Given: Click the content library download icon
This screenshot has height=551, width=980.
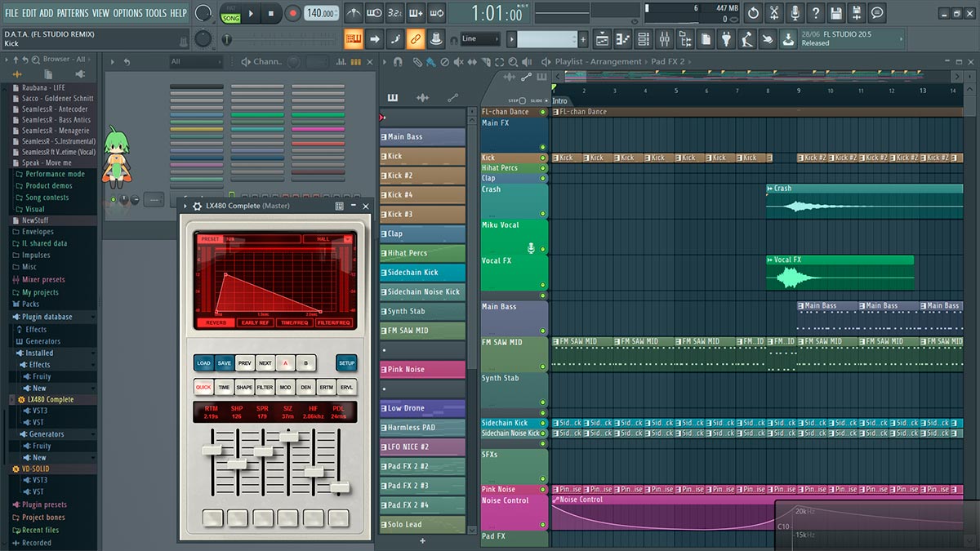Looking at the screenshot, I should point(788,38).
